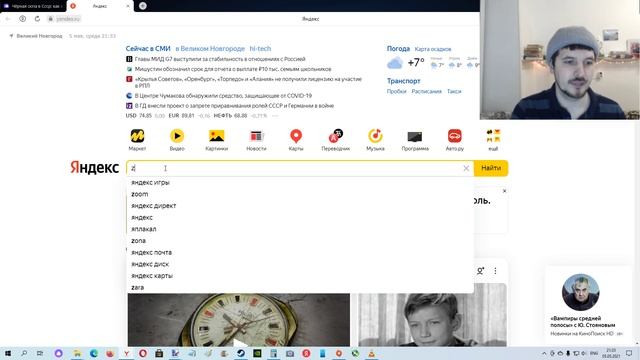This screenshot has height=360, width=640.
Task: Open the Windows Start menu
Action: (7, 353)
